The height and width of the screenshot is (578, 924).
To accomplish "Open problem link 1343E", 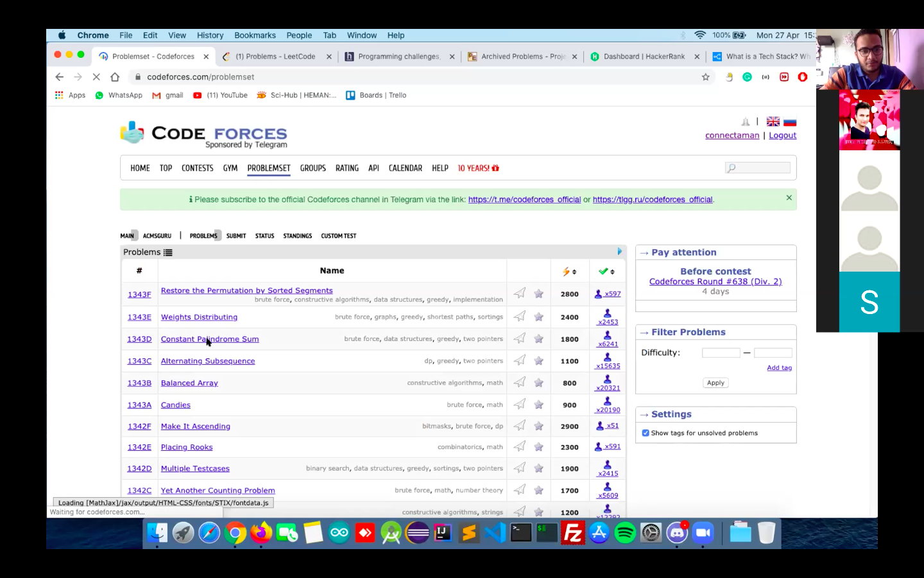I will point(139,317).
